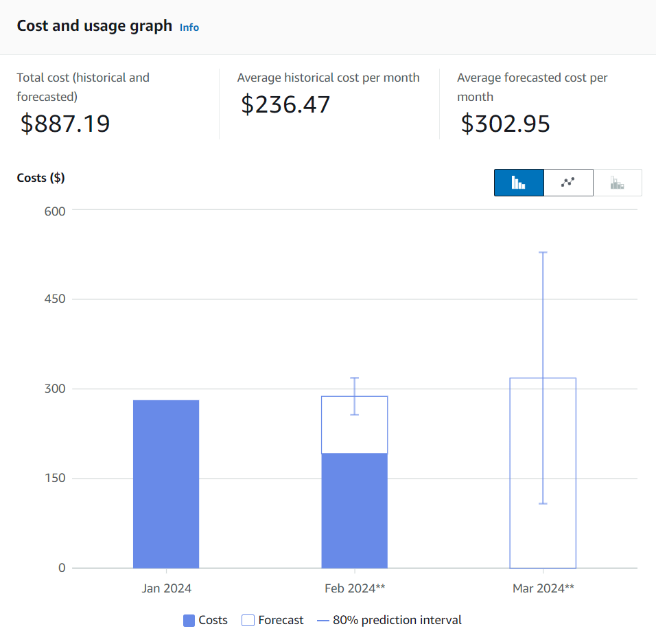This screenshot has height=644, width=656.
Task: Switch to the line chart view
Action: [568, 183]
